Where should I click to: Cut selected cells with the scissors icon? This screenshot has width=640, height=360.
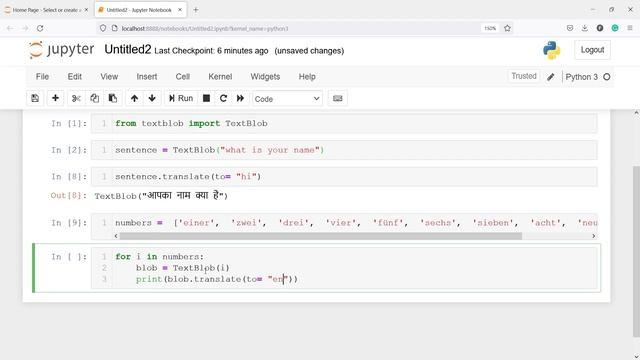tap(76, 98)
